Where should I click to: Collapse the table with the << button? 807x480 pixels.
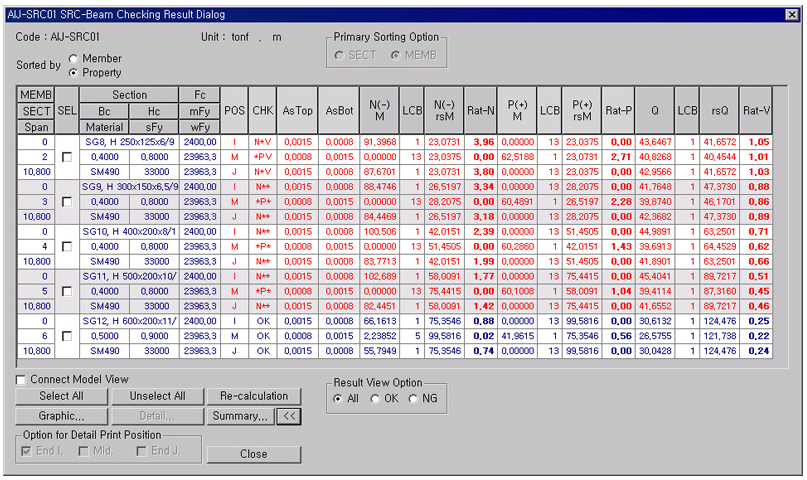(288, 415)
